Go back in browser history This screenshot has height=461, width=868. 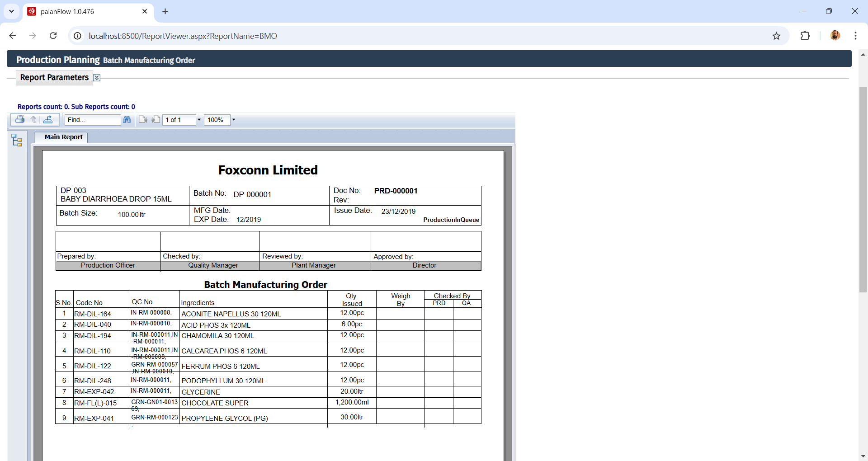(x=13, y=36)
